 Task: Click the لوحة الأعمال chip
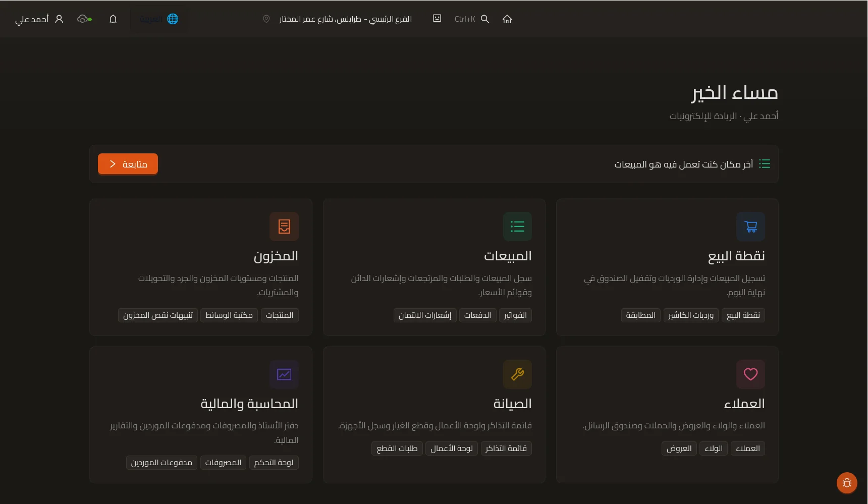pyautogui.click(x=452, y=449)
